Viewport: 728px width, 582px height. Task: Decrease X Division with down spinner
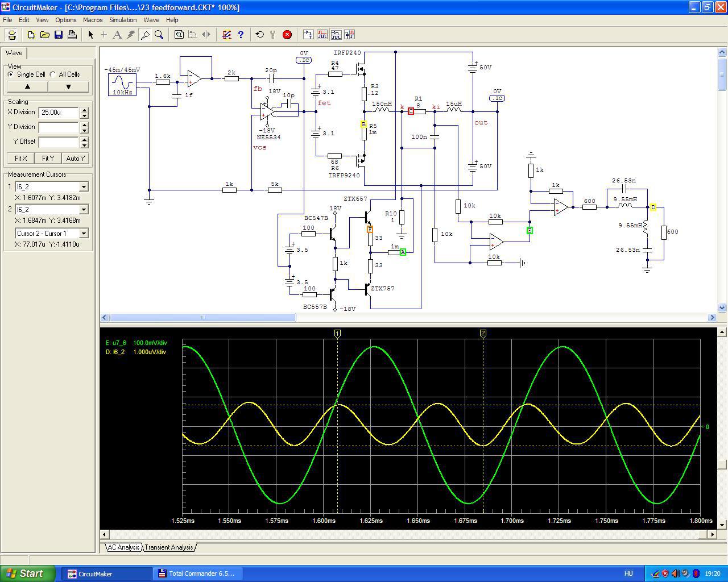click(84, 115)
